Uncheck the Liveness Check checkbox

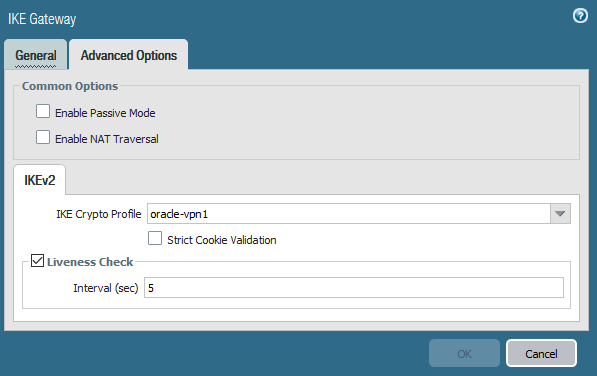coord(37,261)
